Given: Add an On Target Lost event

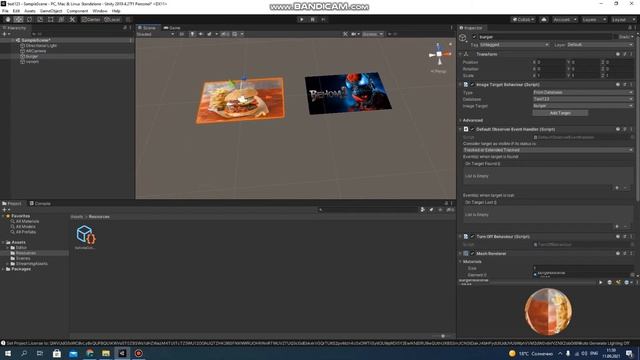Looking at the screenshot, I should 617,227.
